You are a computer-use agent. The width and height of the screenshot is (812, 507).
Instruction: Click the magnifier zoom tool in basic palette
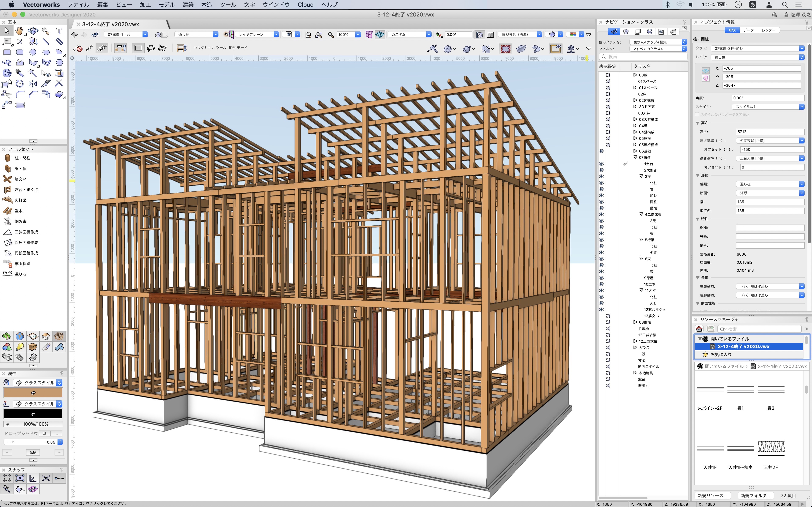click(46, 30)
